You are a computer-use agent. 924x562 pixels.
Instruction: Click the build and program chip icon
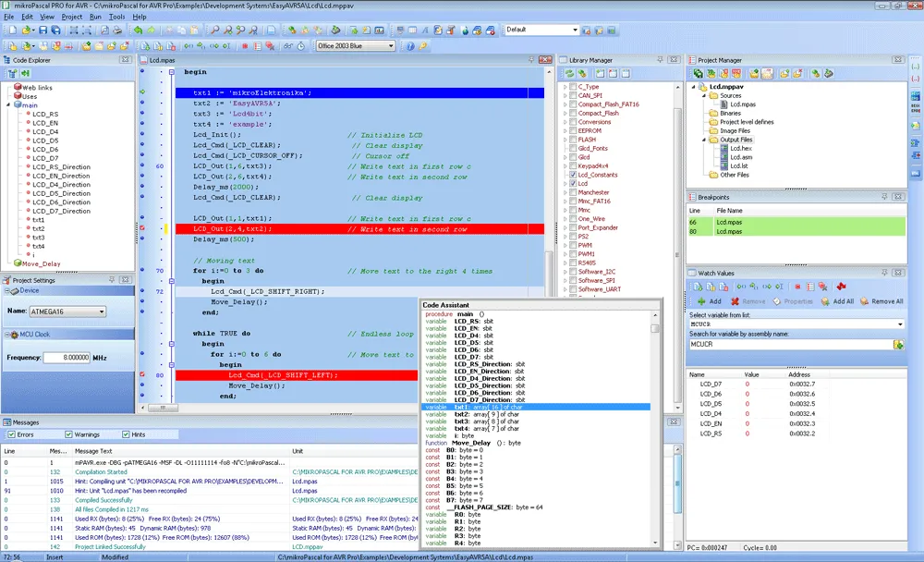tap(335, 30)
